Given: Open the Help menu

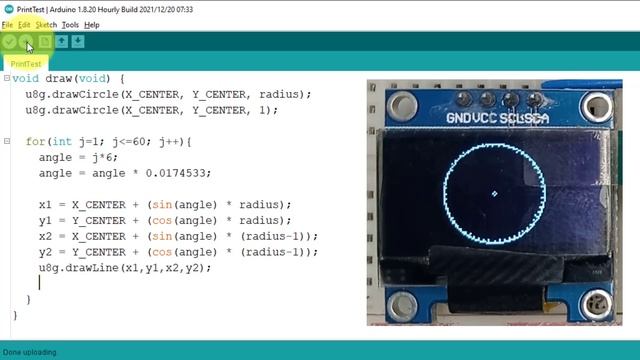Looking at the screenshot, I should (x=92, y=25).
